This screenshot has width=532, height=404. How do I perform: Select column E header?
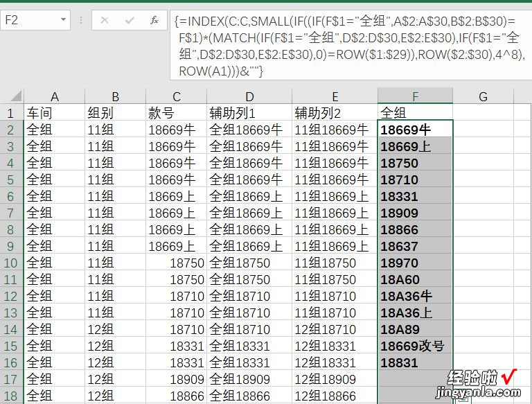tap(335, 97)
